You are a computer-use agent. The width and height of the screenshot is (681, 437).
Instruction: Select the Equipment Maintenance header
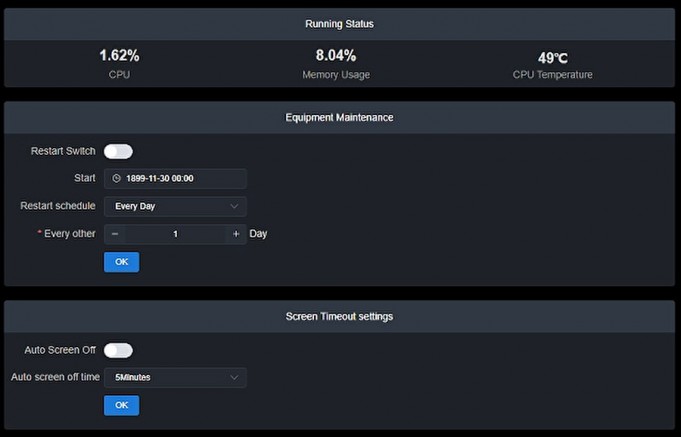[x=339, y=117]
